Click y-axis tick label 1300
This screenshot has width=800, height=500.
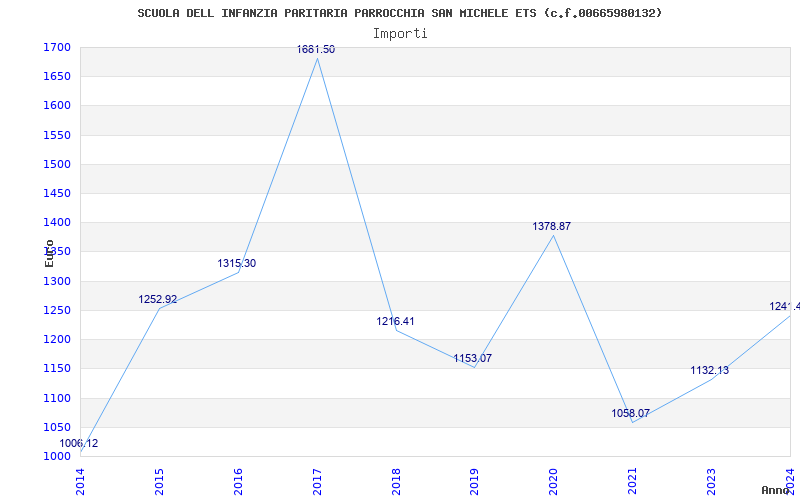point(57,282)
